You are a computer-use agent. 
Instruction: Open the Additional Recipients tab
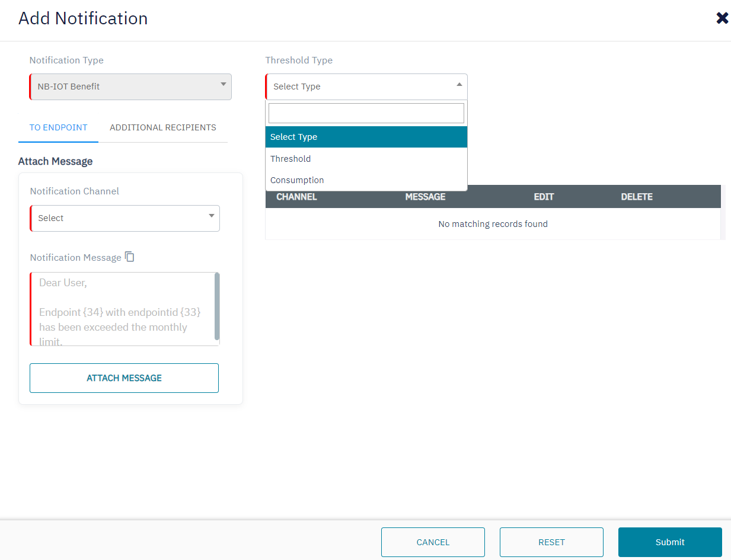click(162, 127)
